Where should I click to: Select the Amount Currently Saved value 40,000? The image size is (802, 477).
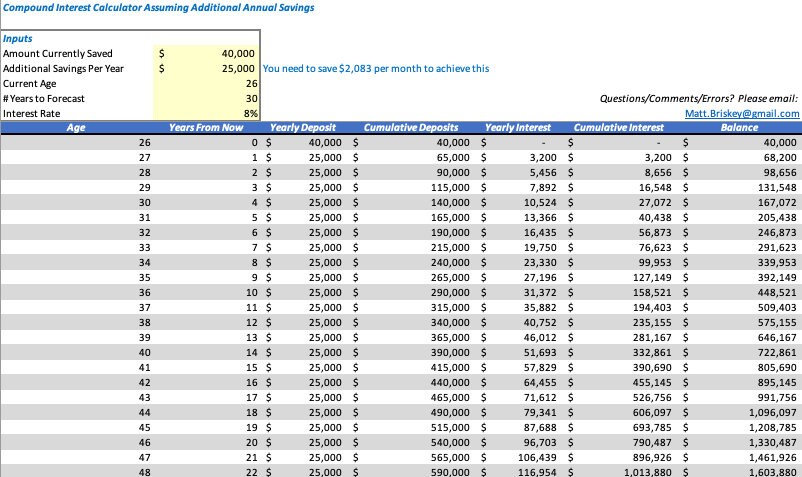coord(238,54)
